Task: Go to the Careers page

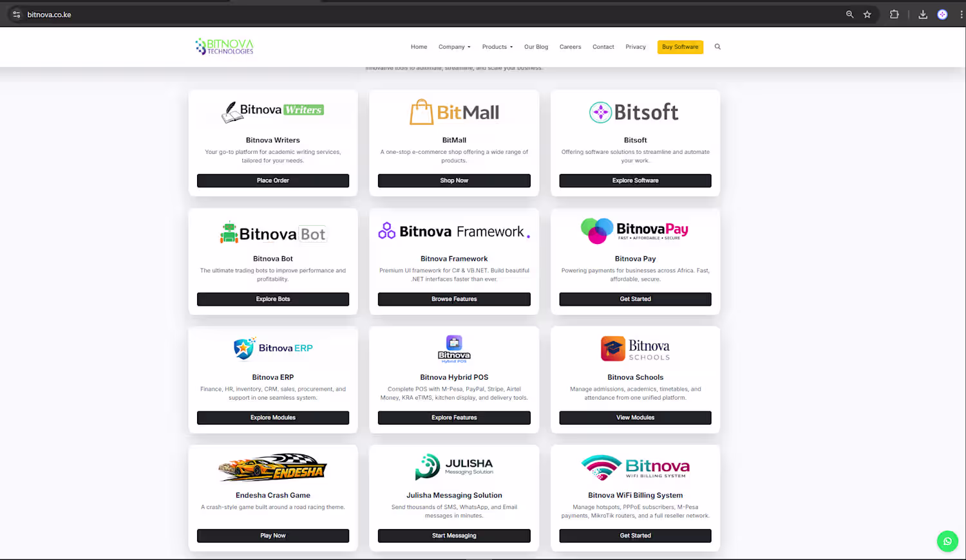Action: tap(570, 47)
